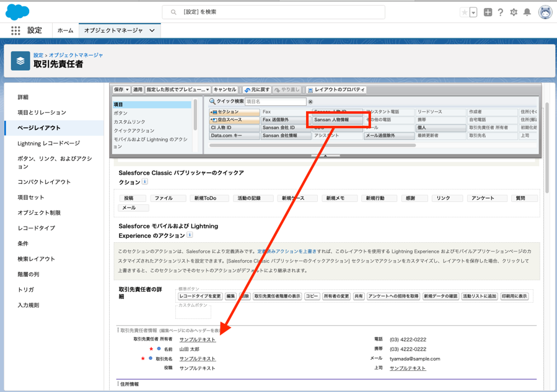
Task: Click the tyamada@sample.com email value
Action: pyautogui.click(x=415, y=359)
